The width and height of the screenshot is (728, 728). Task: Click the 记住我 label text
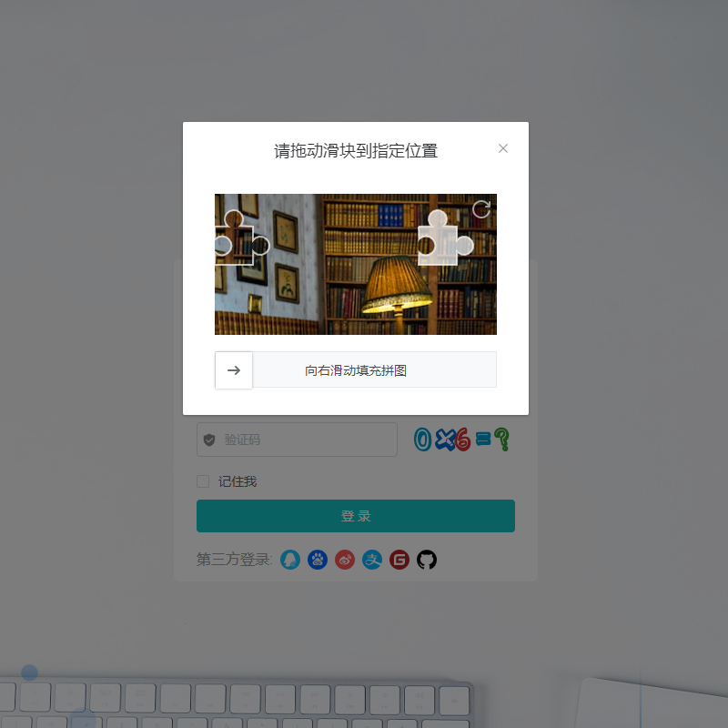click(238, 481)
